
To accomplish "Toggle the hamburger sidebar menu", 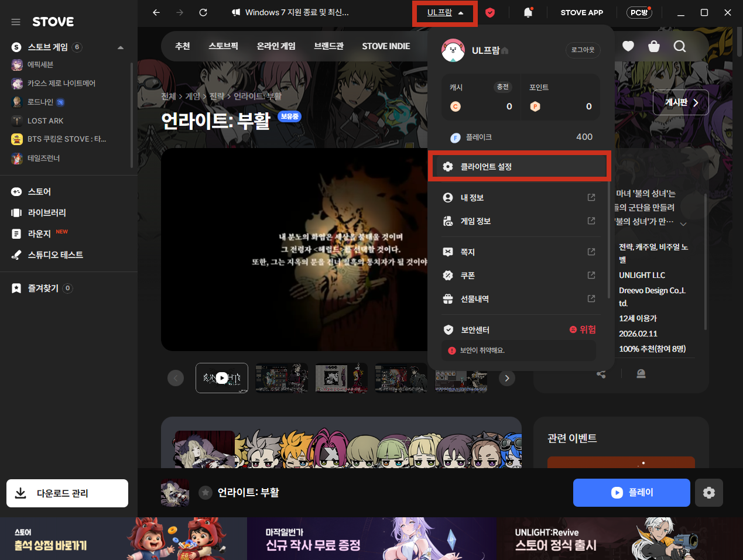I will (16, 22).
